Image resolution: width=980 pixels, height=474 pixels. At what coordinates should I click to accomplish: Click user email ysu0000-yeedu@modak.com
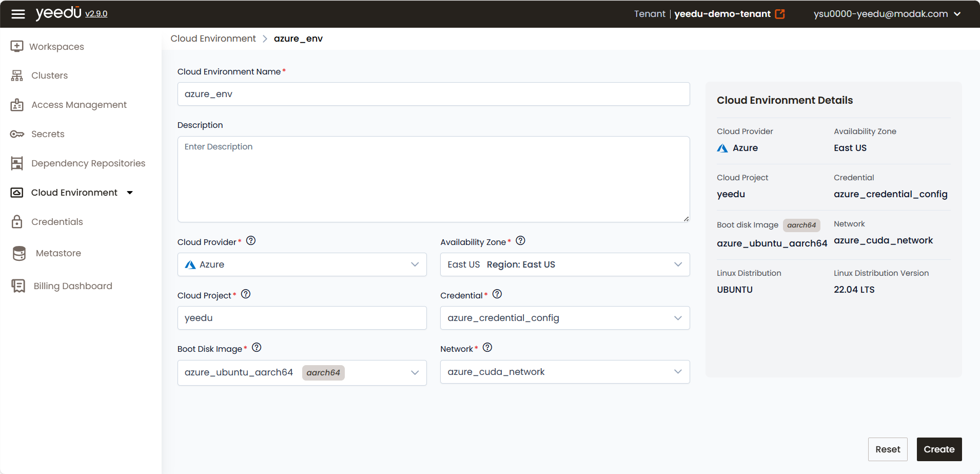coord(880,14)
